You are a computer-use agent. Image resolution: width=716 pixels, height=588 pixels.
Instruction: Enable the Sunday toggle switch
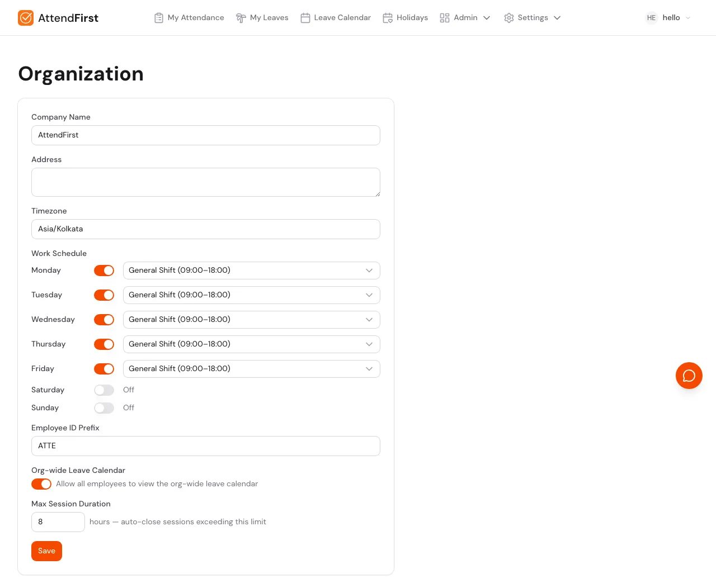tap(104, 407)
